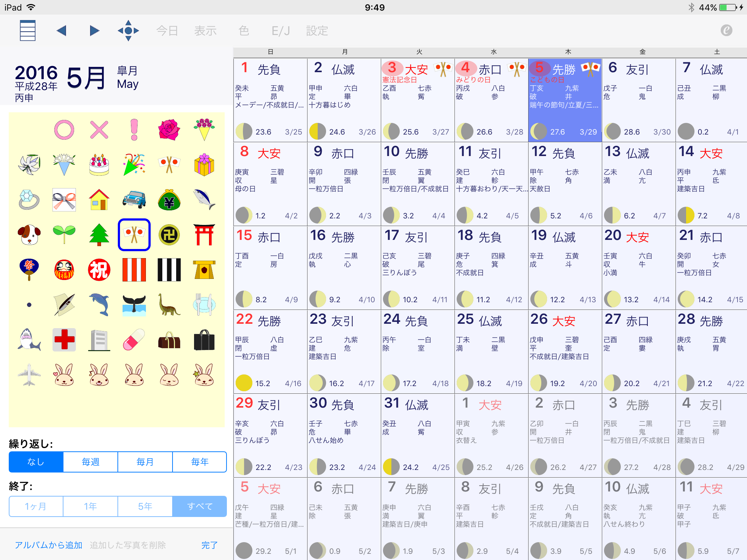Image resolution: width=747 pixels, height=560 pixels.
Task: Set repeat to 毎週 (weekly)
Action: click(x=90, y=462)
